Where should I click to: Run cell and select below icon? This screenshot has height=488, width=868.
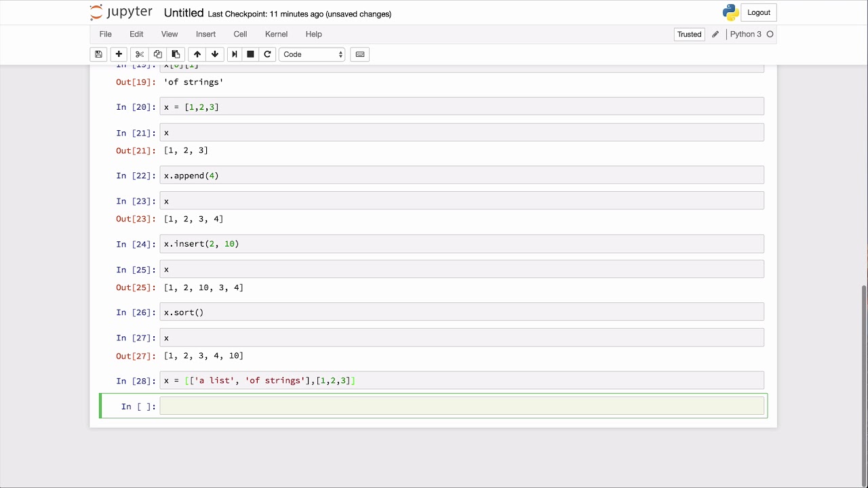(x=235, y=54)
